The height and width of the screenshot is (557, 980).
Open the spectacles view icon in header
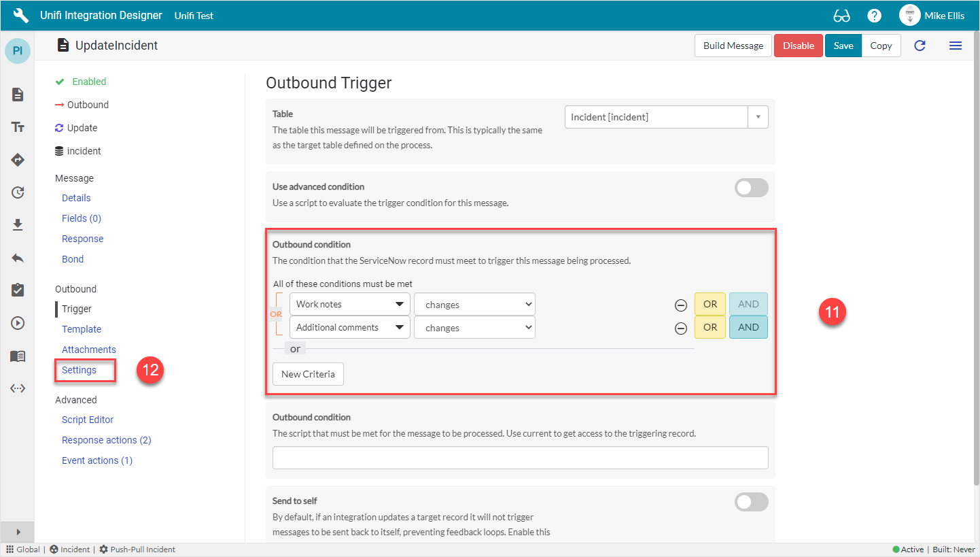click(x=841, y=15)
